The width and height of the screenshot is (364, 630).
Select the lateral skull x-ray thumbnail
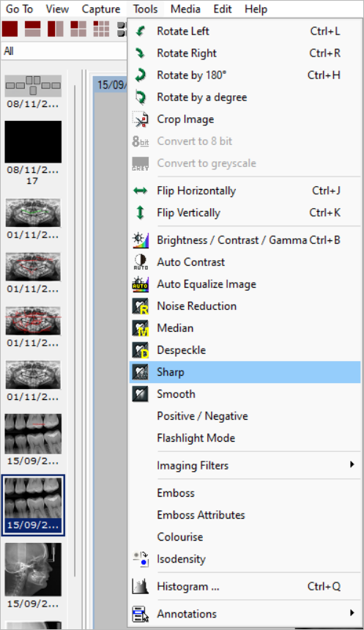point(33,569)
